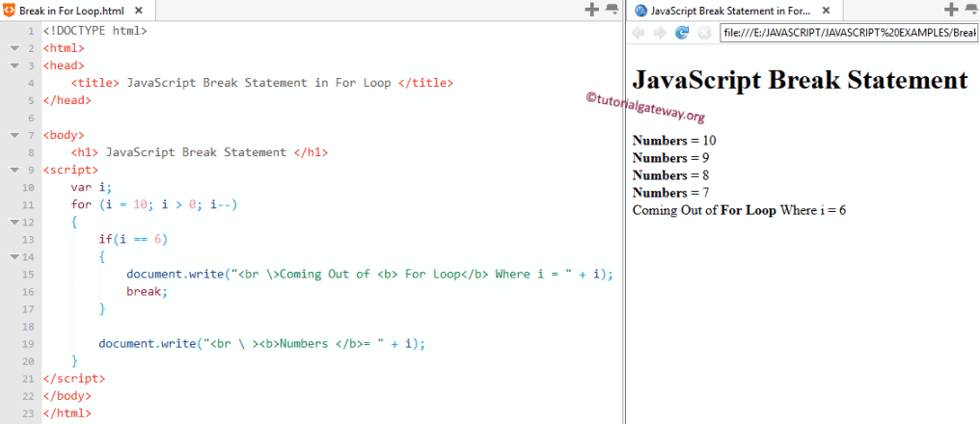Click the opening title tag on line 4
This screenshot has width=980, height=424.
tap(95, 83)
